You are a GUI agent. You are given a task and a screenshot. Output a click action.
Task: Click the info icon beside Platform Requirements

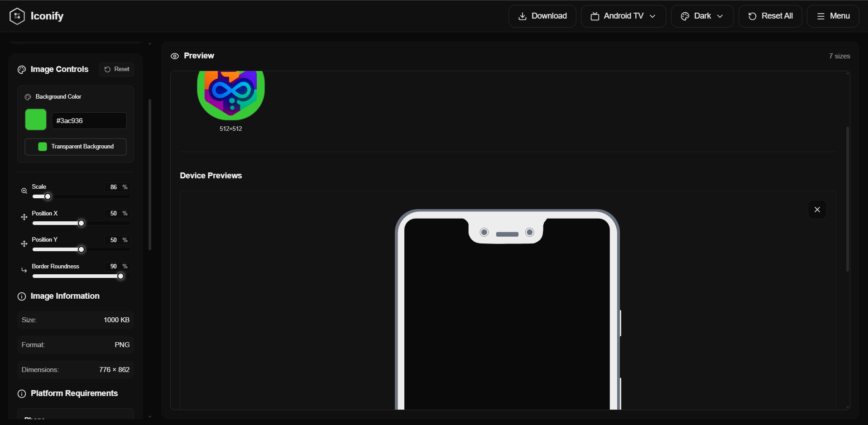click(x=21, y=394)
